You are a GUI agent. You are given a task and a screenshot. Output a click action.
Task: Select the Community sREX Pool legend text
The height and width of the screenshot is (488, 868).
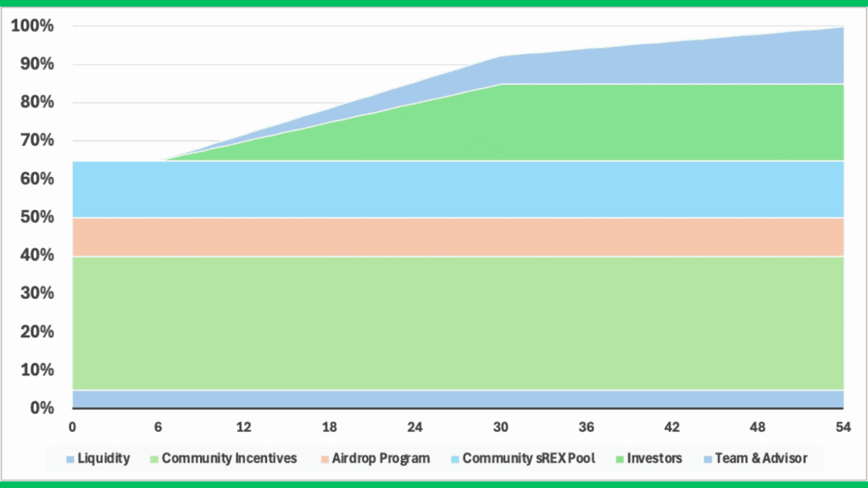pos(529,459)
